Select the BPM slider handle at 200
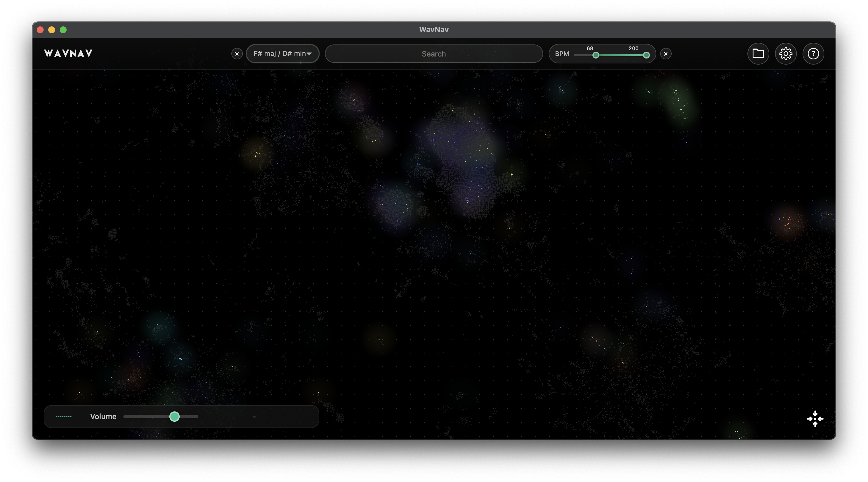Screen dimensions: 868x482 (646, 56)
